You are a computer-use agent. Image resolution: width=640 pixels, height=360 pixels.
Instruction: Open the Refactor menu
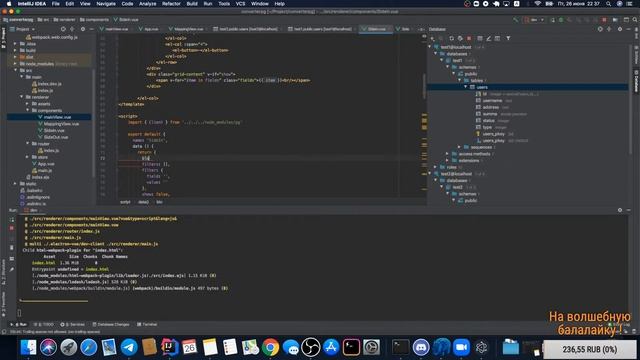click(x=171, y=4)
